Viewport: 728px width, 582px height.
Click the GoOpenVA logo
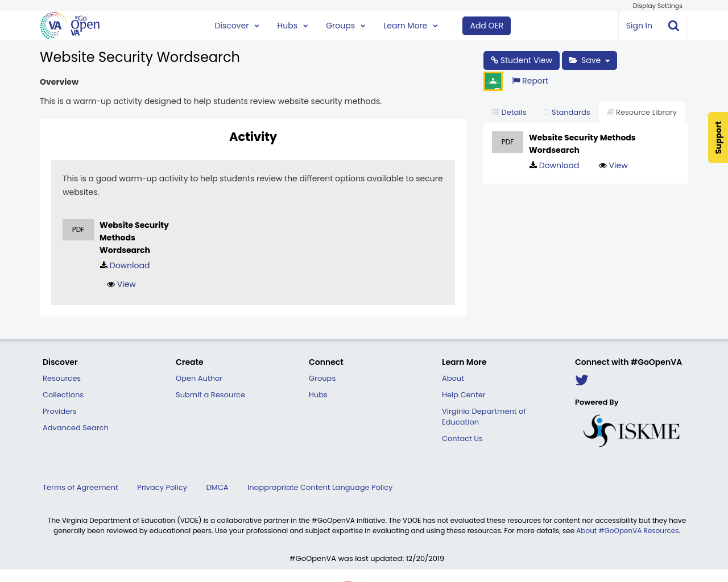(x=68, y=25)
